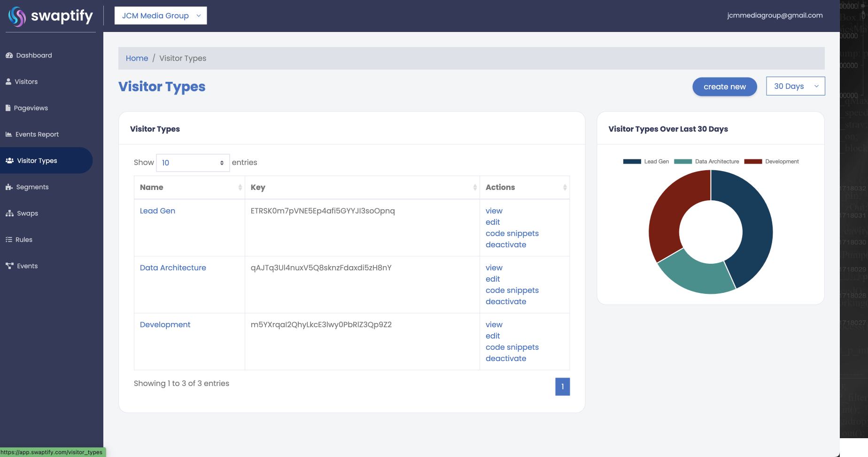Click the Segments puzzle icon
The height and width of the screenshot is (457, 868).
tap(9, 187)
